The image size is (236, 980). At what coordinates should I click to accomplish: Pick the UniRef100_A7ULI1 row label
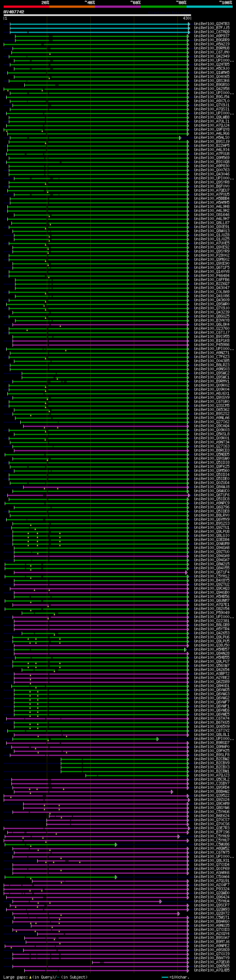click(x=212, y=121)
